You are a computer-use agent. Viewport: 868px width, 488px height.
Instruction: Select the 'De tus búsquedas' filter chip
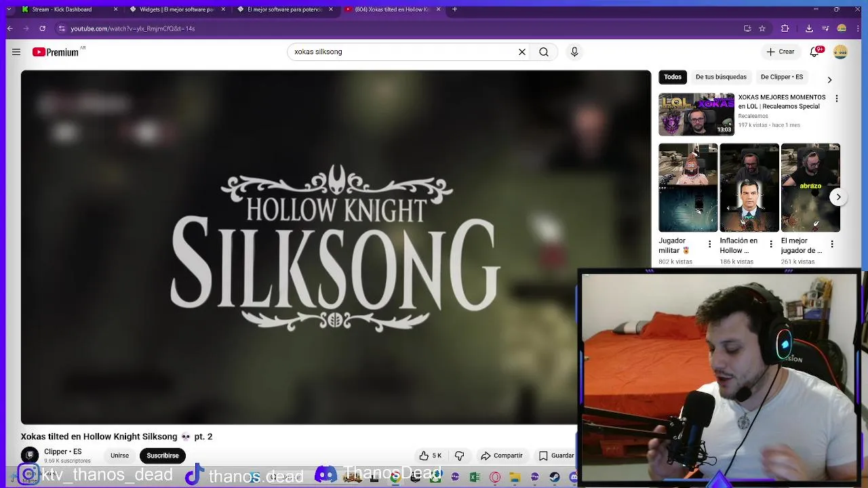tap(721, 77)
